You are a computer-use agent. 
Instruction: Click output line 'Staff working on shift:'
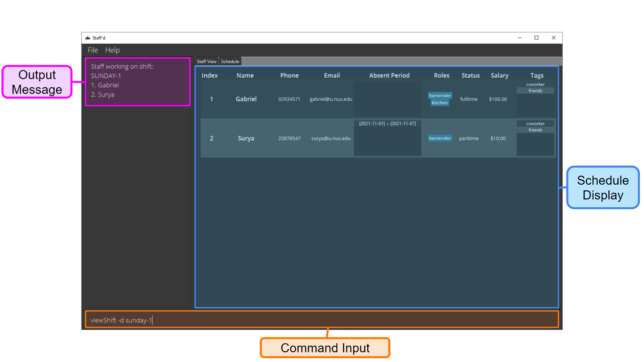(122, 66)
